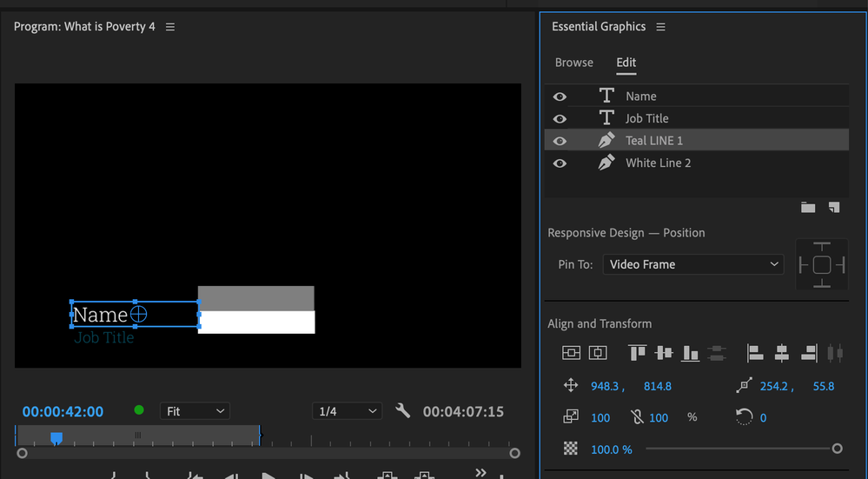Click the rotation icon
The image size is (868, 479).
click(x=745, y=416)
